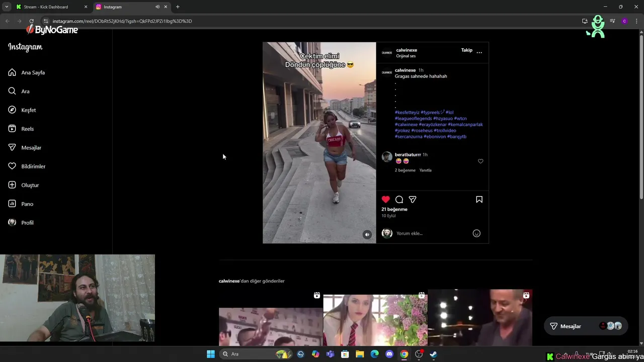Open the Chrome profile C avatar
The height and width of the screenshot is (362, 644).
click(x=624, y=21)
